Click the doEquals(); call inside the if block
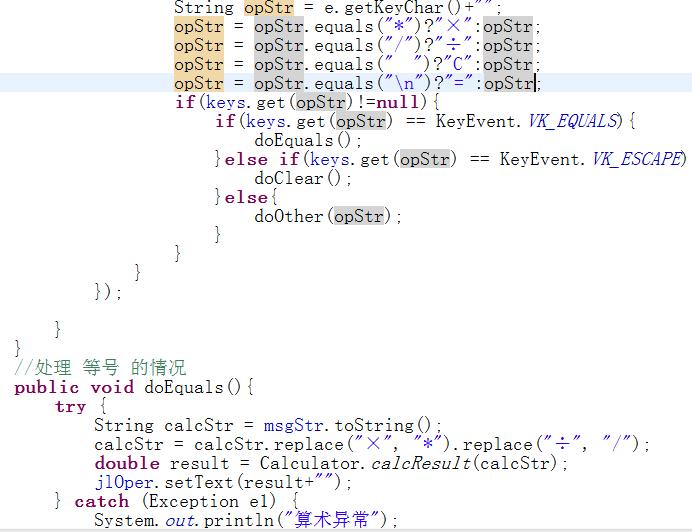Viewport: 692px width, 532px height. [x=308, y=140]
